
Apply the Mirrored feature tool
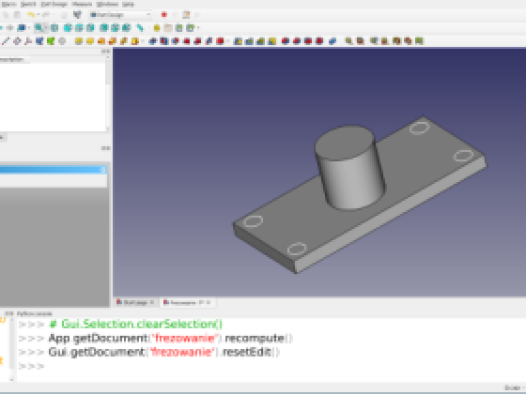pos(238,41)
